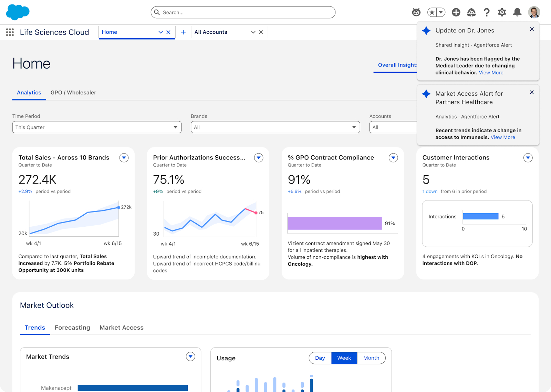The height and width of the screenshot is (392, 551).
Task: Click View More on Dr. Jones alert
Action: [x=491, y=73]
